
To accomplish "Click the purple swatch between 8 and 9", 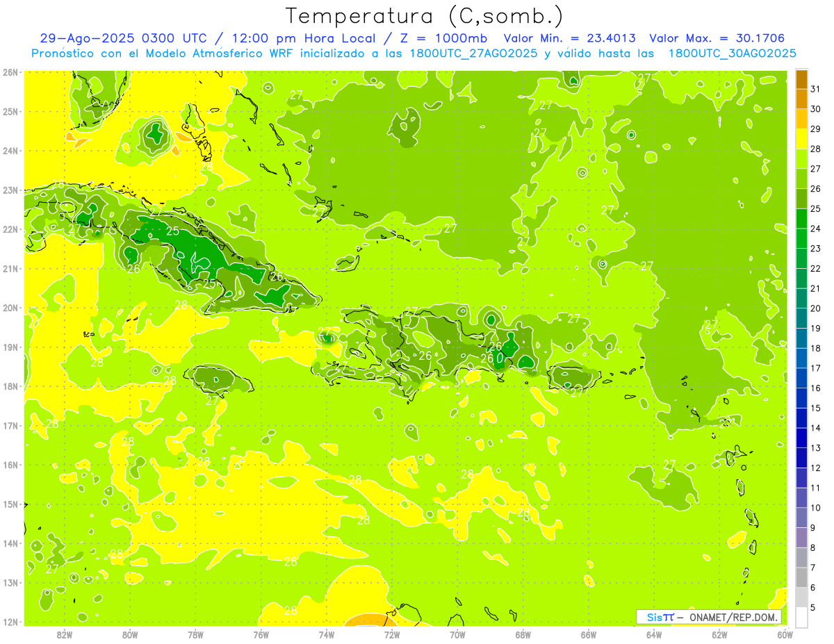I will click(x=801, y=537).
